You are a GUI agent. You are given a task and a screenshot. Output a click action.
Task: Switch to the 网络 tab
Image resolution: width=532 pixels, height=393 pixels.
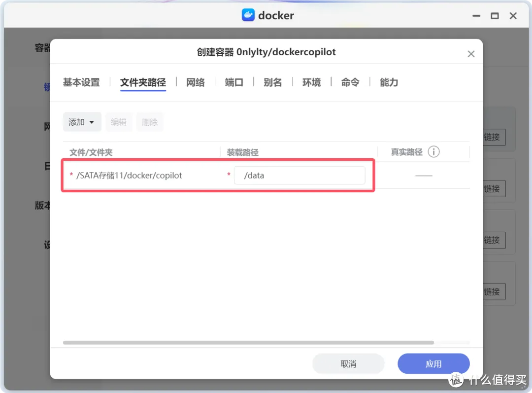click(x=196, y=82)
